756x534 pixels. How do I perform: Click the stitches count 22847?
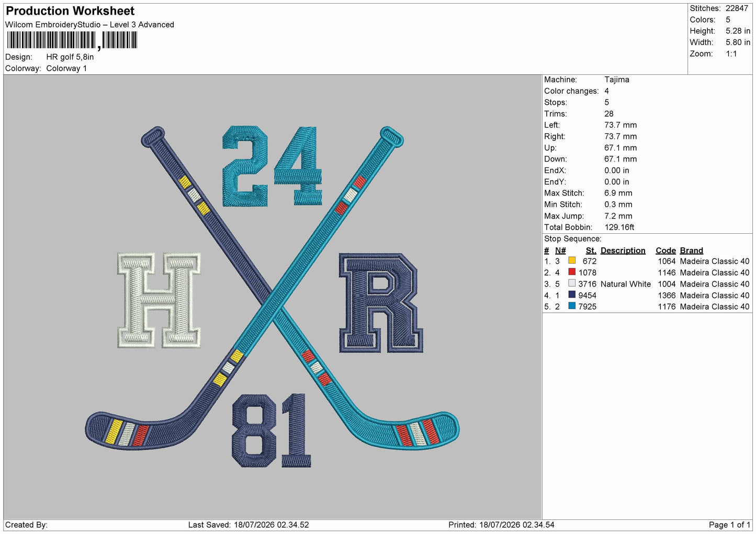737,8
